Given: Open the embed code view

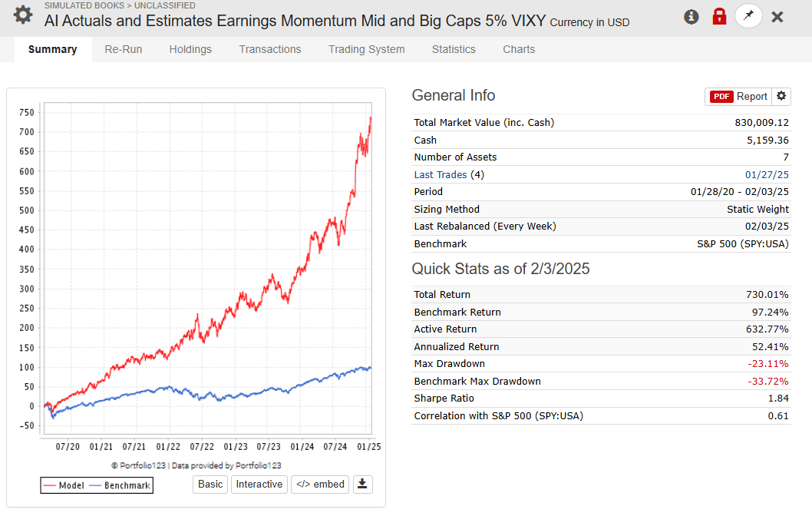Looking at the screenshot, I should (x=319, y=484).
